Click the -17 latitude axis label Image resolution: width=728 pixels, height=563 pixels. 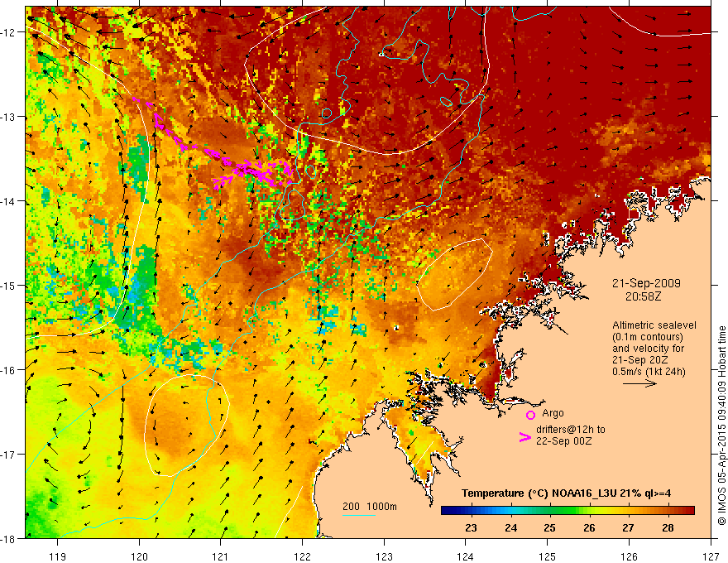[x=9, y=455]
